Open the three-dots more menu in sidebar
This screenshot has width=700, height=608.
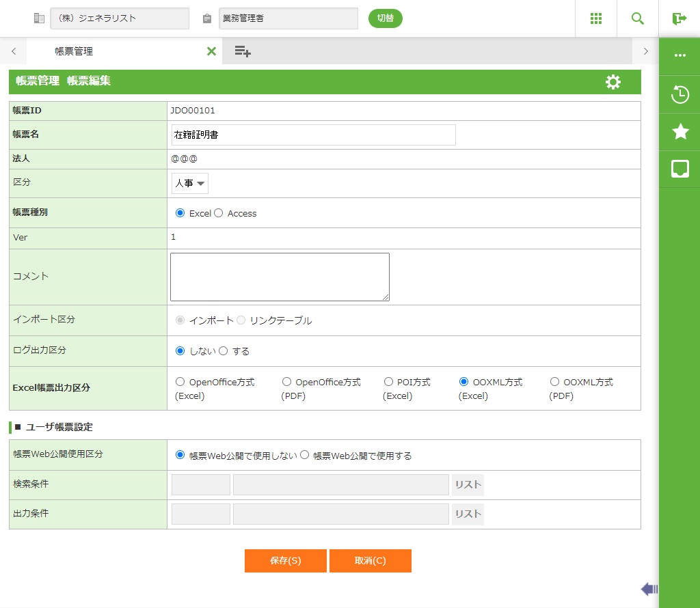click(679, 56)
